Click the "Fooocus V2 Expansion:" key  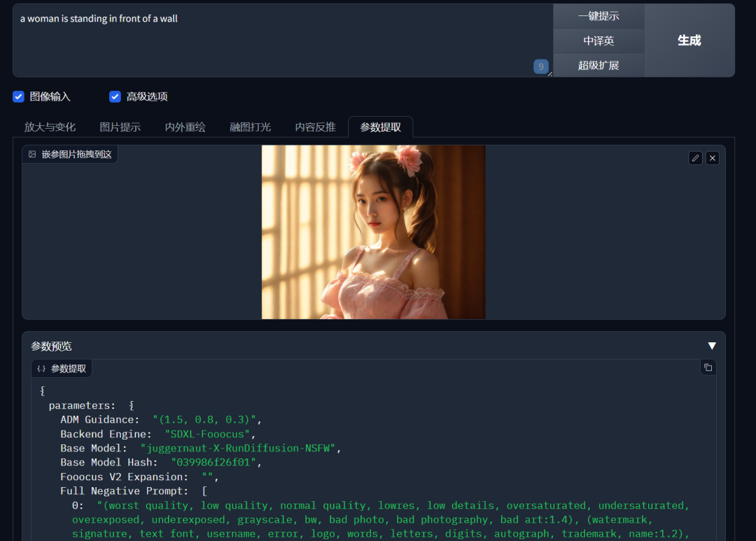point(125,477)
